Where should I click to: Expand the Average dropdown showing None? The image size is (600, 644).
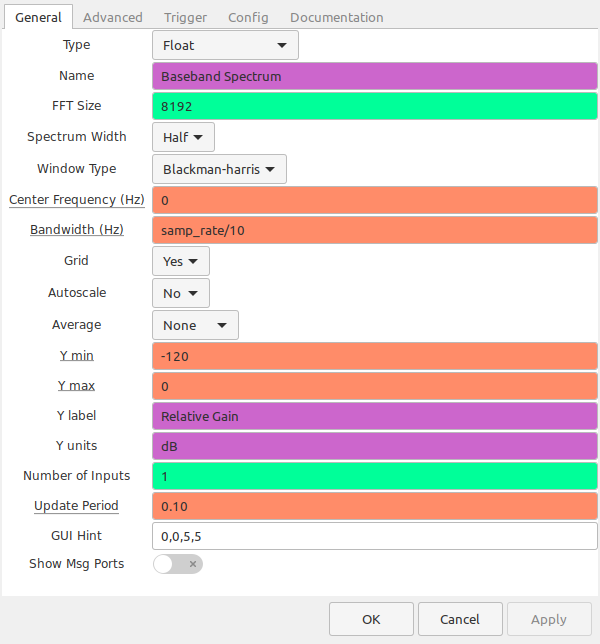(x=195, y=325)
